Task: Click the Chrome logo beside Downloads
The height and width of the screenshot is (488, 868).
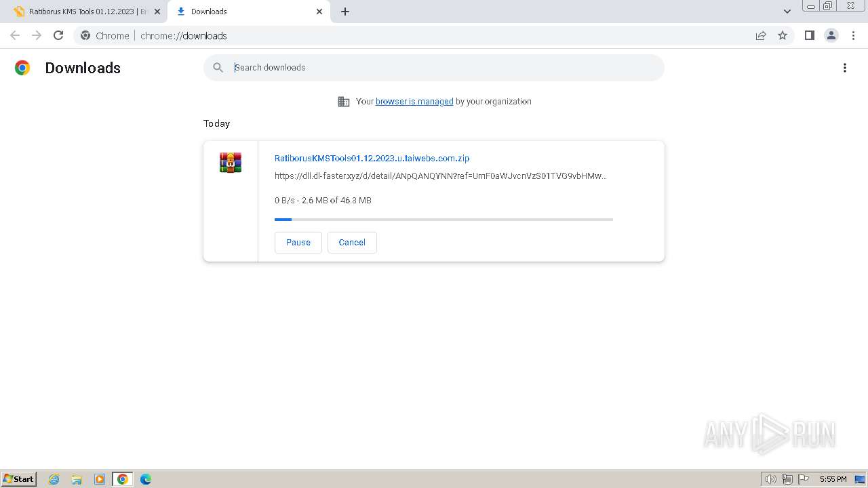Action: tap(22, 68)
